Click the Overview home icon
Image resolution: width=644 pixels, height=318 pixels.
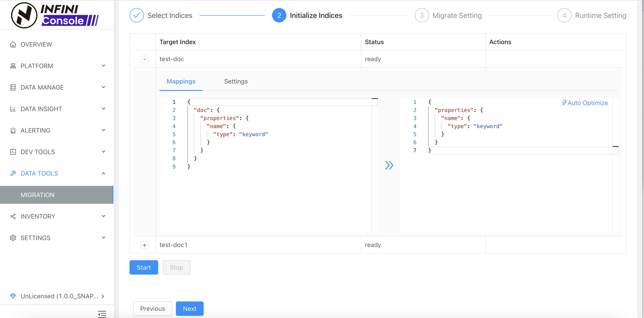tap(13, 45)
